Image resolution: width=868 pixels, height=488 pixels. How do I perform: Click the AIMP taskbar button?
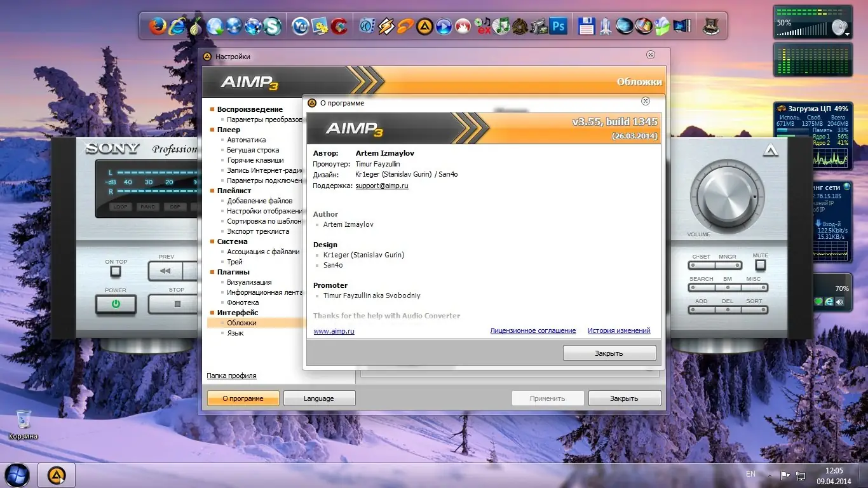(x=57, y=475)
